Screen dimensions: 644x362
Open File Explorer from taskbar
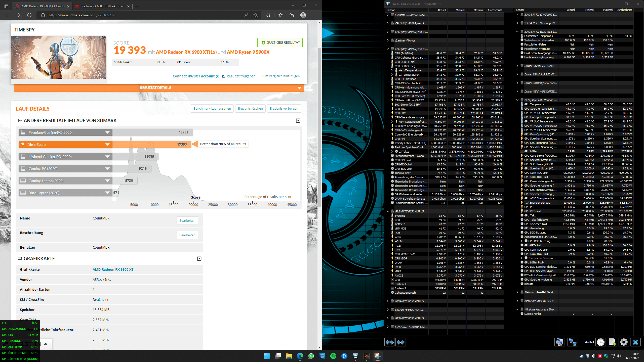tap(289, 356)
